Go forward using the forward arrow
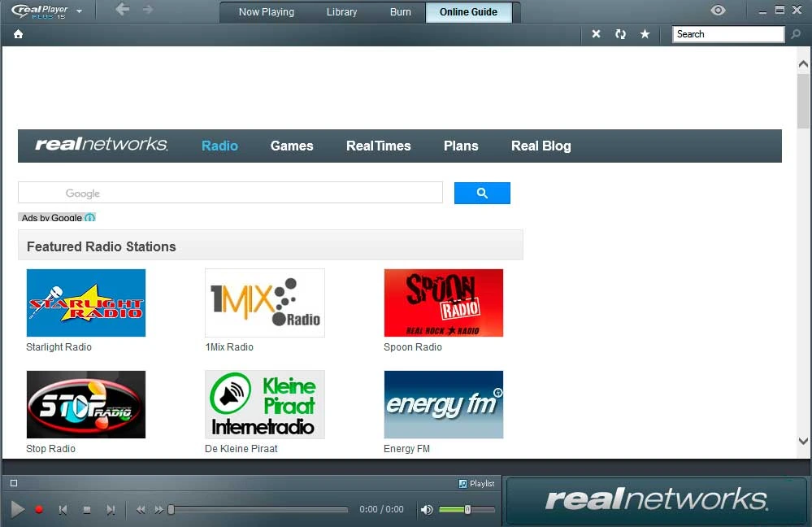Viewport: 812px width, 527px height. click(148, 9)
